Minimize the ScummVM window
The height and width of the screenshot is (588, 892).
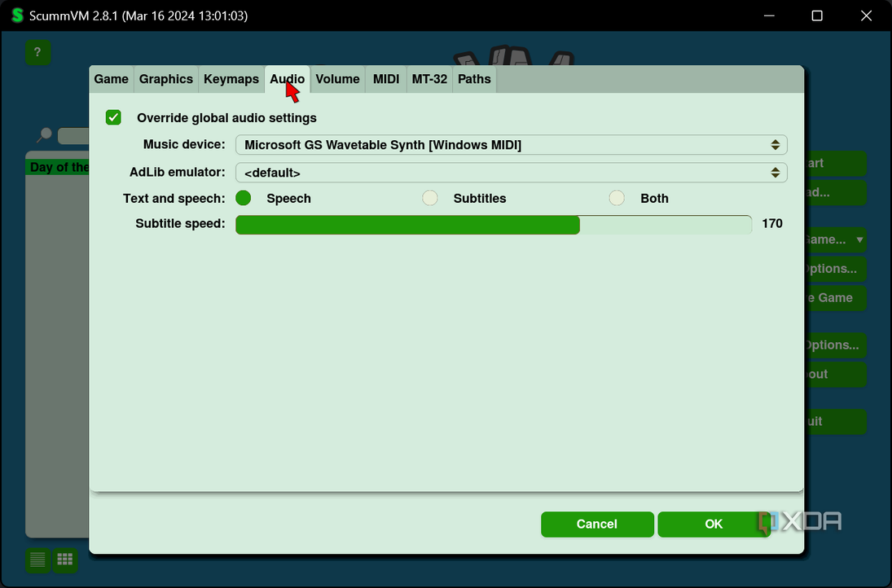pyautogui.click(x=769, y=15)
